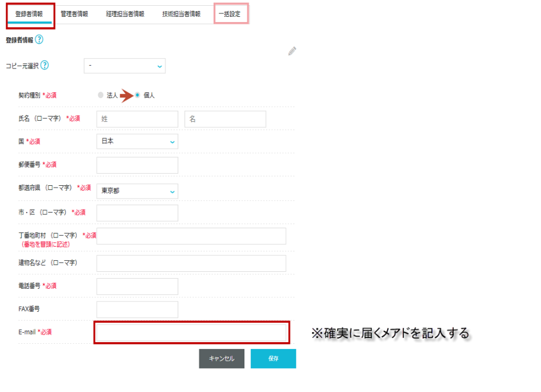Screen dimensions: 541x392
Task: Open the 国 dropdown showing 日本
Action: pyautogui.click(x=137, y=141)
